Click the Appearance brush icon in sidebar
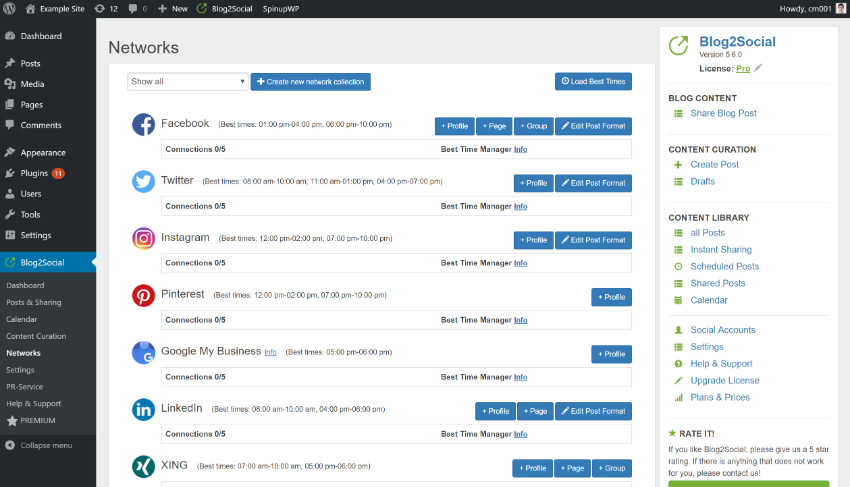 [x=10, y=152]
